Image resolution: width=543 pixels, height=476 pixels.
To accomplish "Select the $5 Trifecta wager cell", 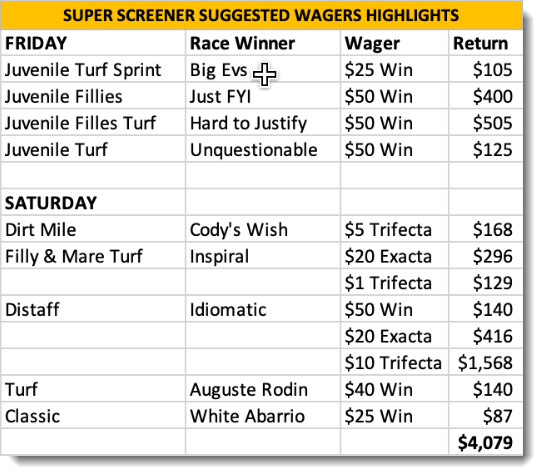I will coord(394,229).
